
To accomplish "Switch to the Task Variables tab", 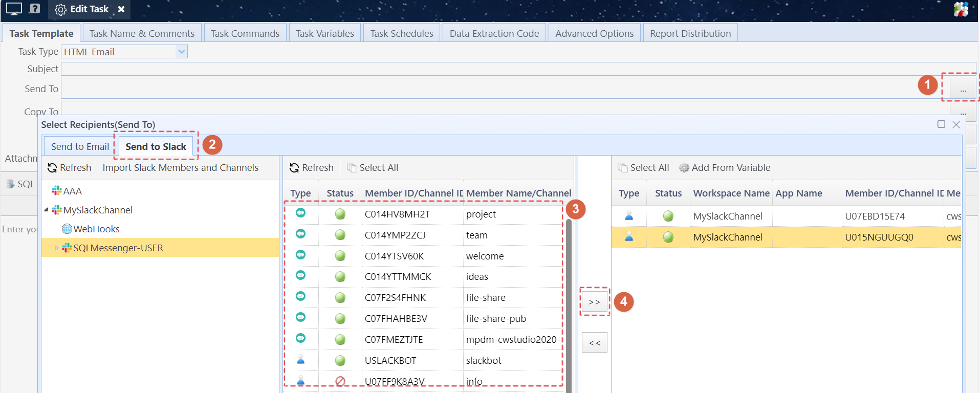I will (325, 33).
